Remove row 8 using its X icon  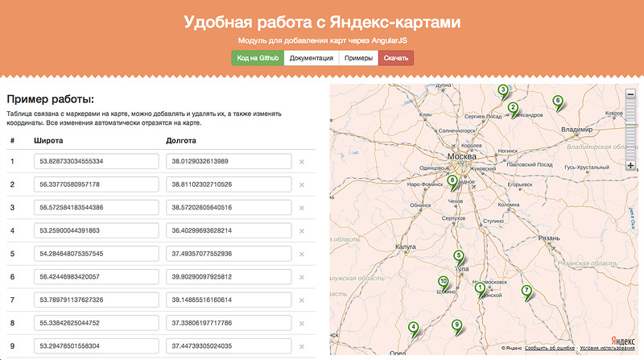coord(301,324)
